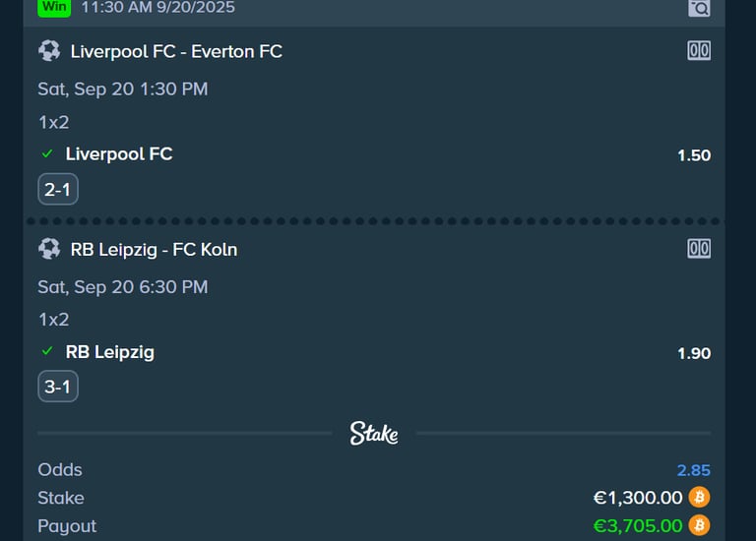Click the 3-1 final score badge
Image resolution: width=756 pixels, height=541 pixels.
[58, 387]
